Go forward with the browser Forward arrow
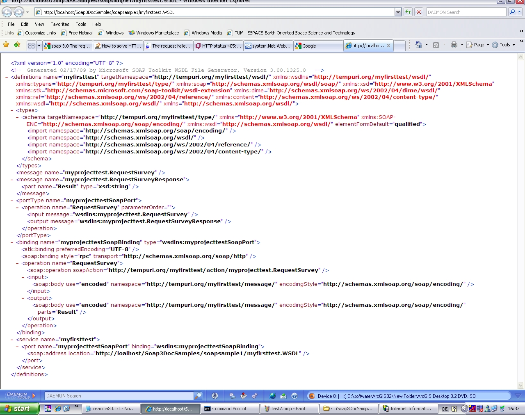This screenshot has height=420, width=525. coord(18,12)
